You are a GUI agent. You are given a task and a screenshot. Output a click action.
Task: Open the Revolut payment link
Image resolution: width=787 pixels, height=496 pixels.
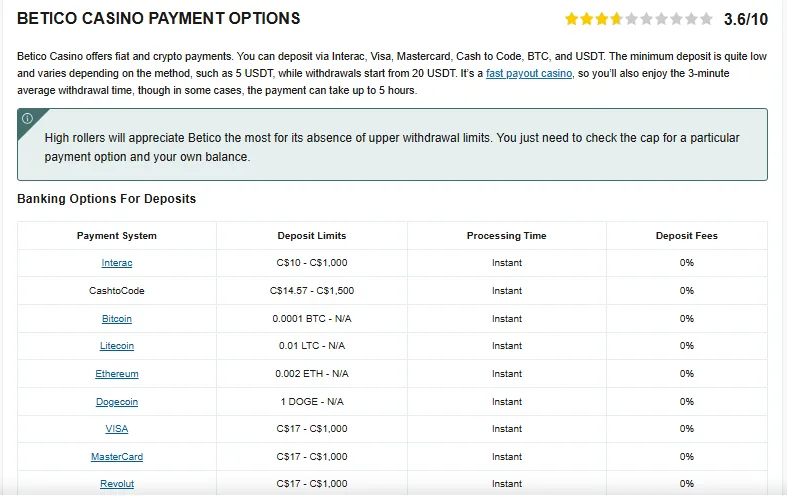click(117, 484)
